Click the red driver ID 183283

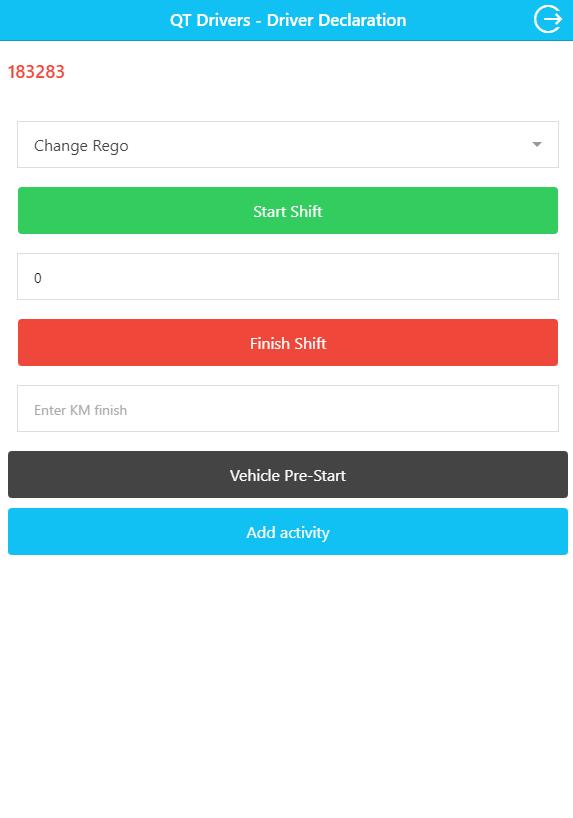36,71
